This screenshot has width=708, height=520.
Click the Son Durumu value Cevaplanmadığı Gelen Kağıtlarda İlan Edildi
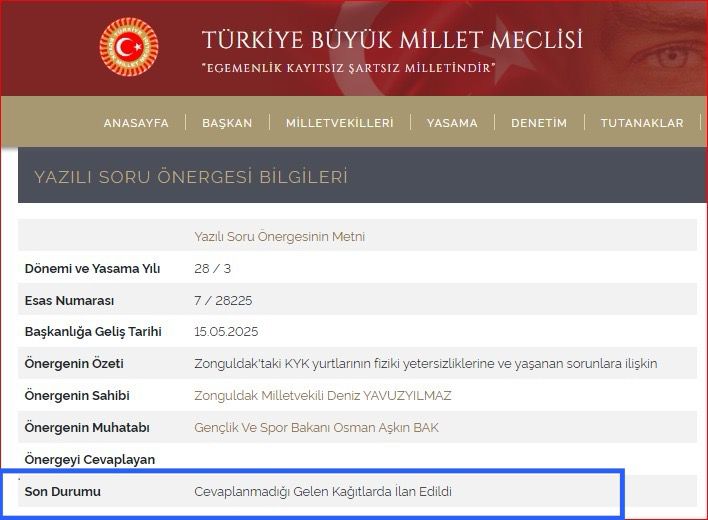coord(323,492)
